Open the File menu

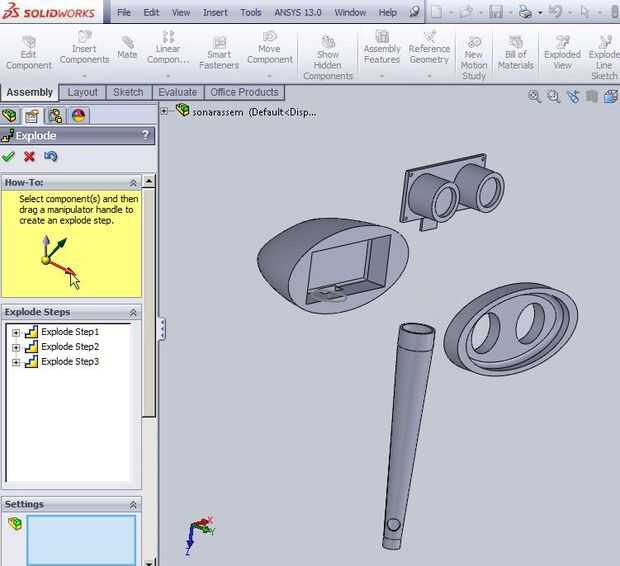(124, 12)
